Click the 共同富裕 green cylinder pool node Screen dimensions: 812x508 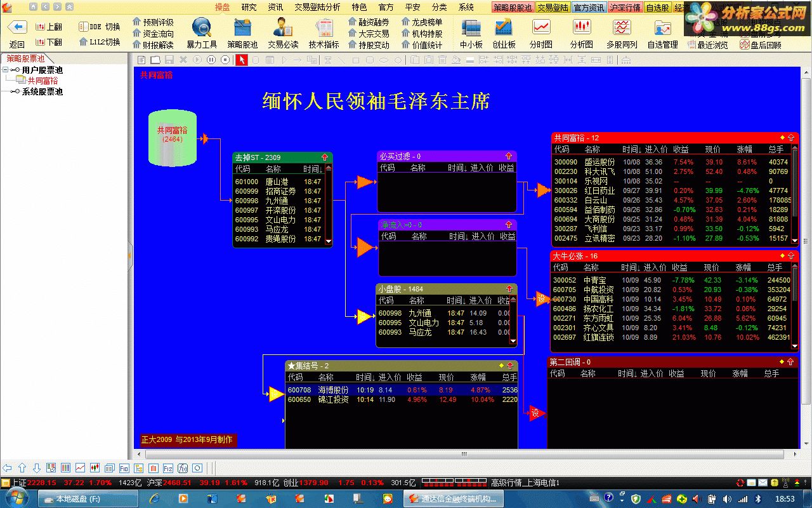172,138
